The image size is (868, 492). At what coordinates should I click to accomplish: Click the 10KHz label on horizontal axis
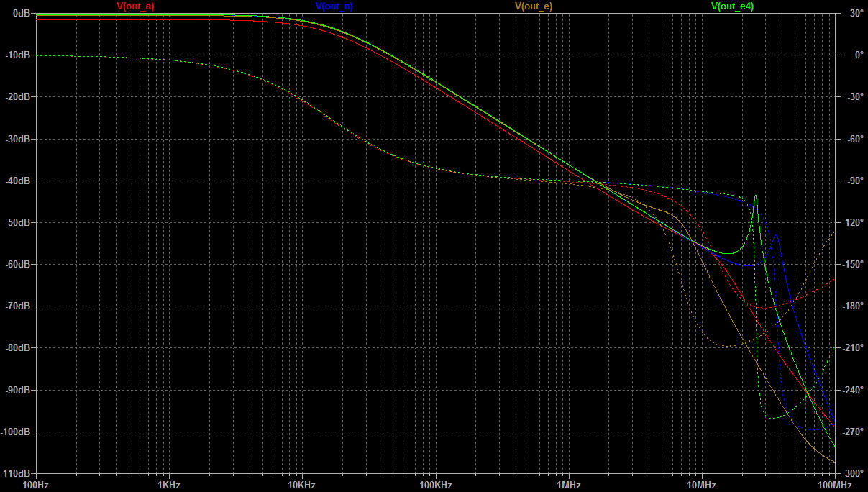point(301,486)
